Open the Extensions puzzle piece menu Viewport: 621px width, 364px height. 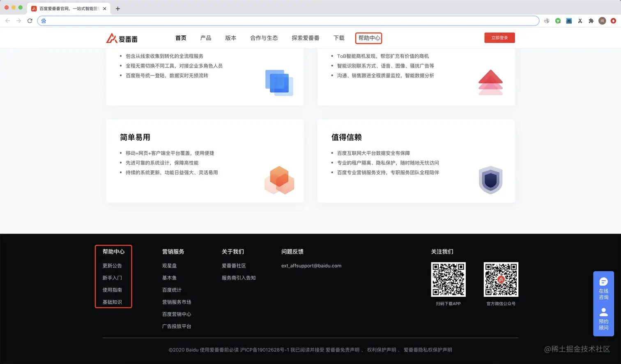[591, 21]
